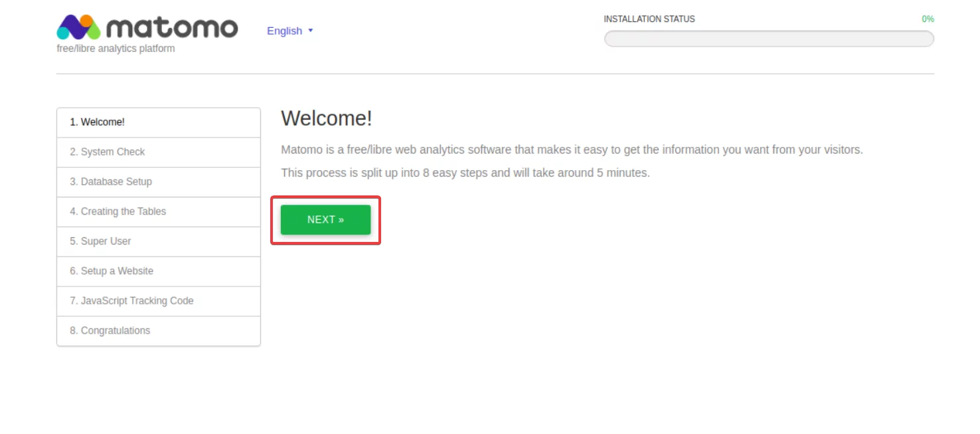Click the 'Matomo is a free/libre' description
Image resolution: width=980 pixels, height=434 pixels.
(572, 150)
